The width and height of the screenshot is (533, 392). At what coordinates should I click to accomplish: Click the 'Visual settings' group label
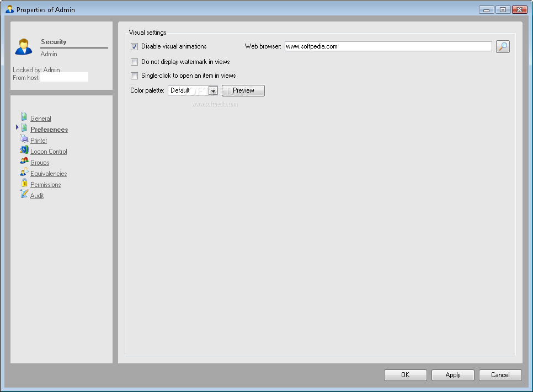tap(147, 33)
